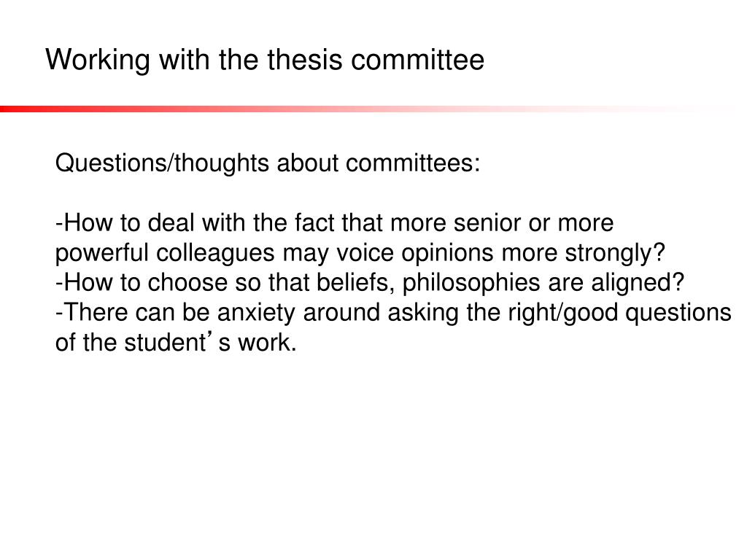Click the word 'colleagues' in the body

tap(215, 253)
